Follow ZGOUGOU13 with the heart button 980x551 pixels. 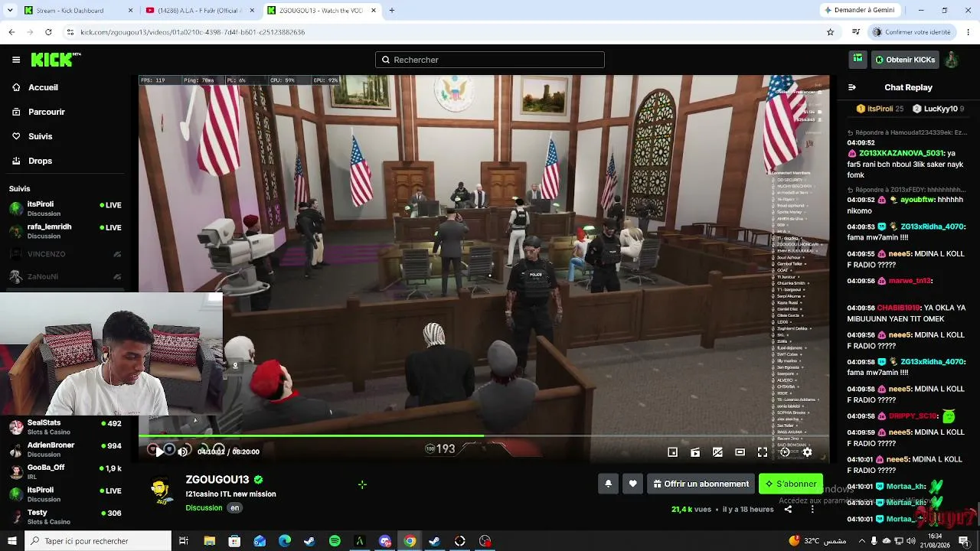coord(632,484)
